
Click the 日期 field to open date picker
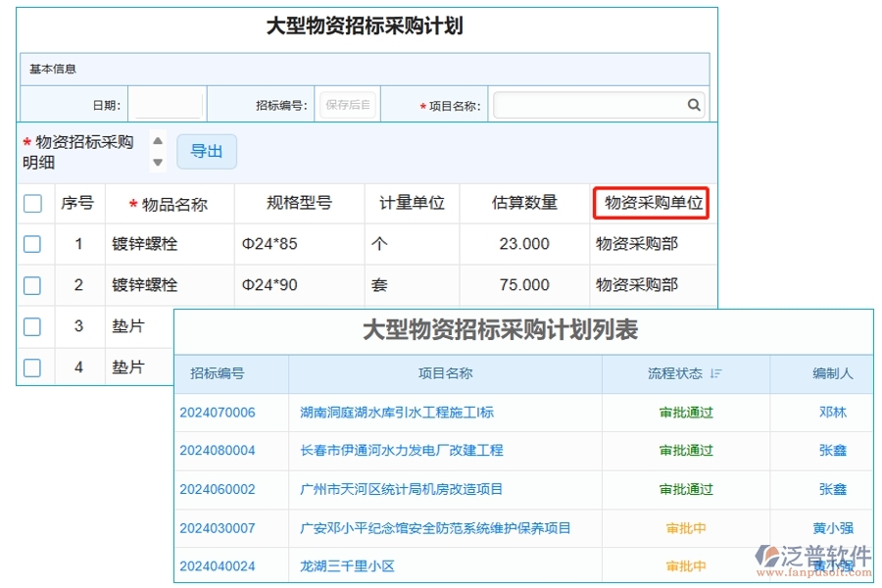[x=167, y=104]
